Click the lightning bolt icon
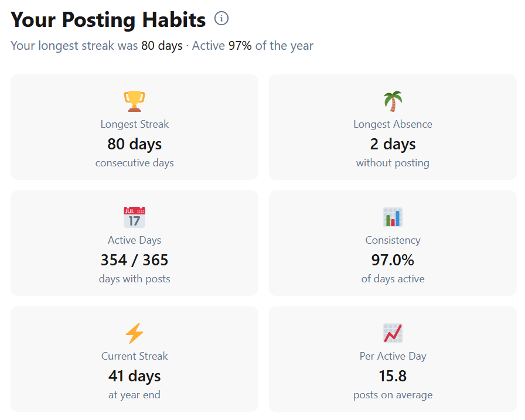This screenshot has width=525, height=420. (134, 333)
